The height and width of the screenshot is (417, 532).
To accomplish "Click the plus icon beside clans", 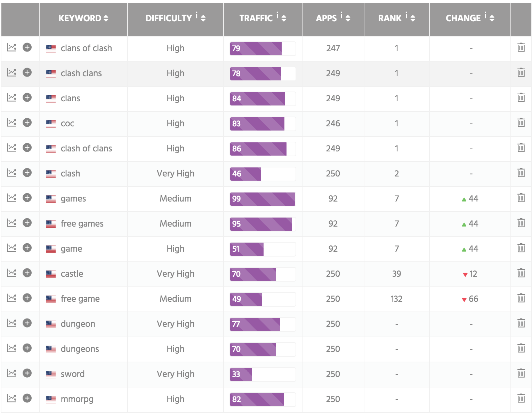I will click(27, 97).
